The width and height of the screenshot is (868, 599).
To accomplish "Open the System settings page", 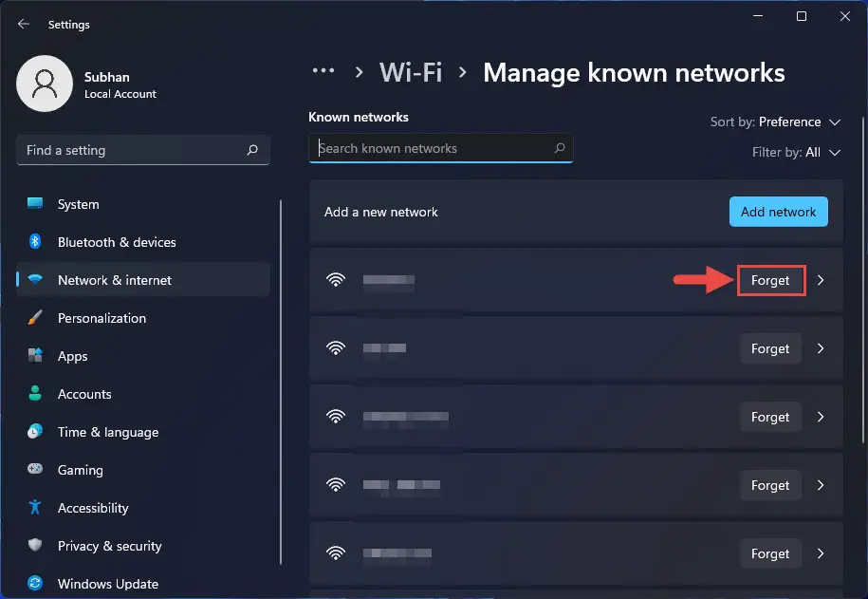I will [143, 204].
